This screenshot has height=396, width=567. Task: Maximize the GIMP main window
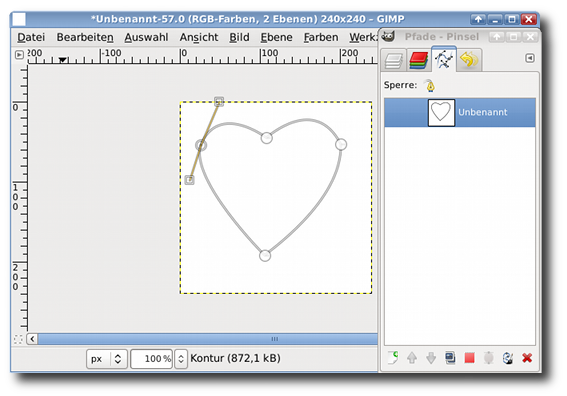(512, 19)
